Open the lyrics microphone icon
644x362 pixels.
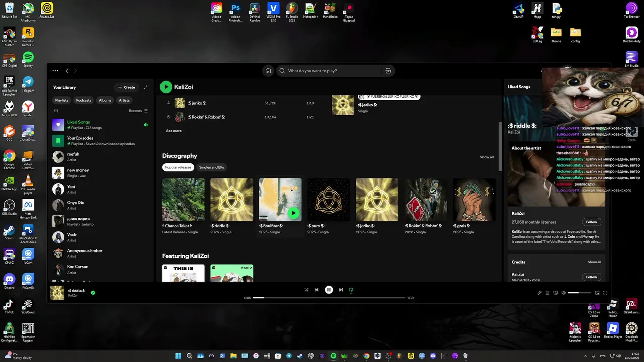tap(540, 293)
